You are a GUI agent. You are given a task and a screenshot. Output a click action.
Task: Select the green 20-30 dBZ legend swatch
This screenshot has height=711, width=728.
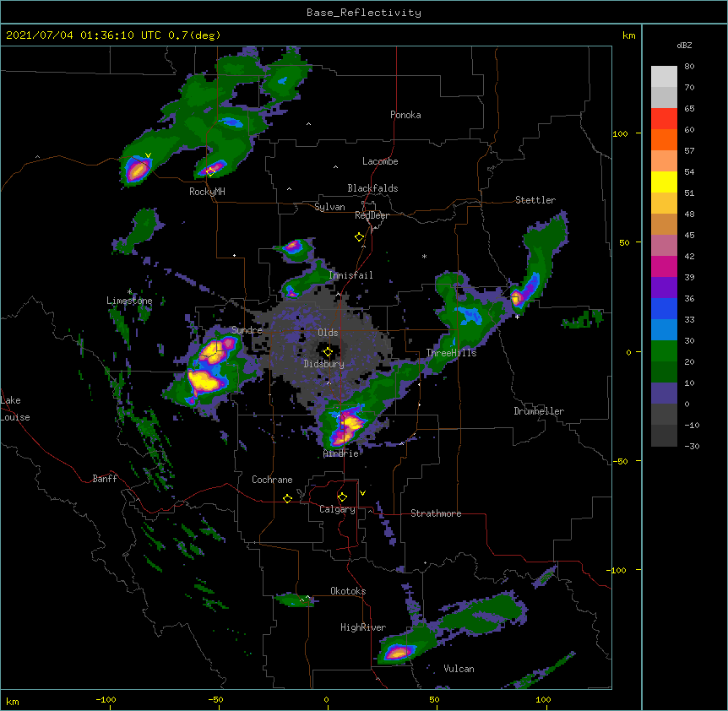click(x=664, y=351)
